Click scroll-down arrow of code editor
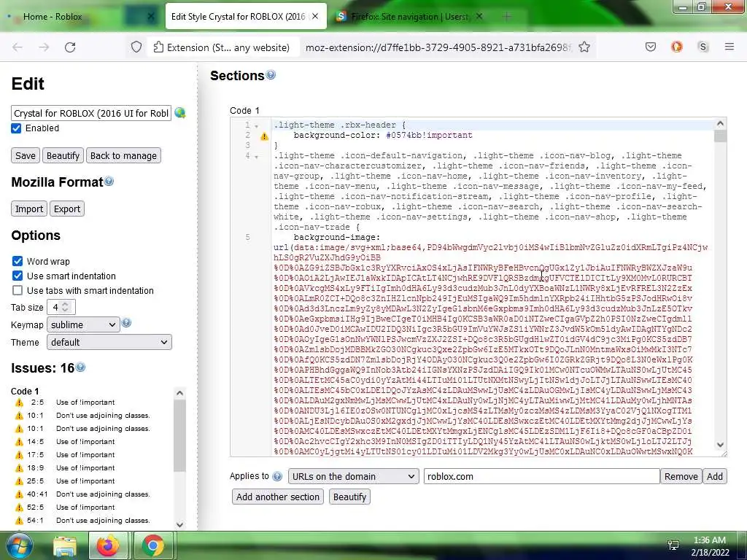This screenshot has width=747, height=560. [x=720, y=445]
